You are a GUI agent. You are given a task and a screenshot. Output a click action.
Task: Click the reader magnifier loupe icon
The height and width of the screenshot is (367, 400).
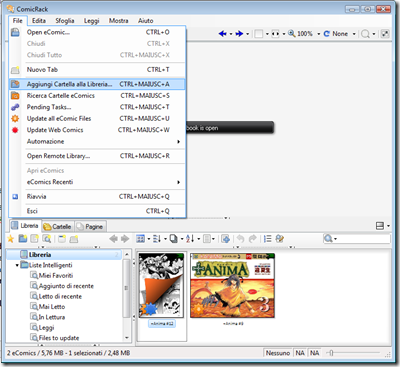pyautogui.click(x=366, y=34)
